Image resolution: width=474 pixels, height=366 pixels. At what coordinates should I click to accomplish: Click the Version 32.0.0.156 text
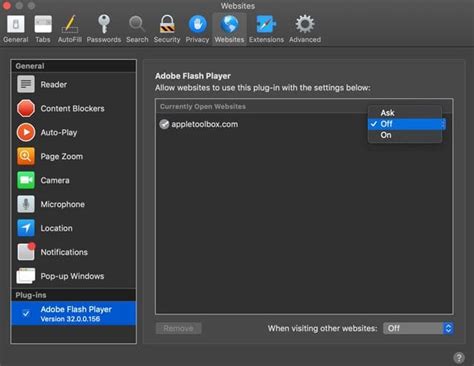(x=70, y=319)
